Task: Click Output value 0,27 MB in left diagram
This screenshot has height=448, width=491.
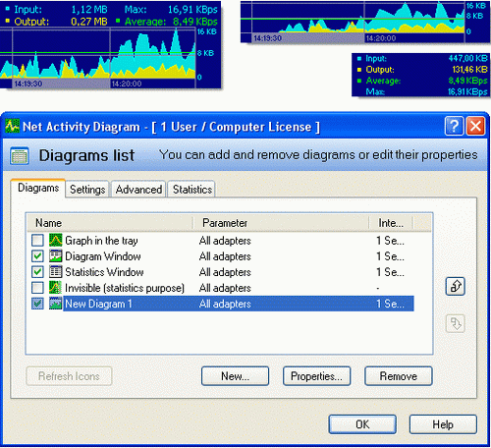Action: point(89,22)
